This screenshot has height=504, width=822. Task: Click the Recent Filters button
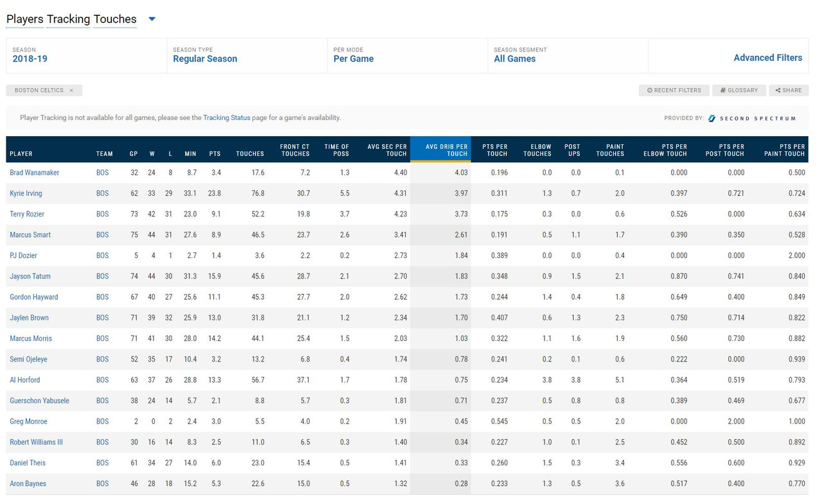[674, 91]
